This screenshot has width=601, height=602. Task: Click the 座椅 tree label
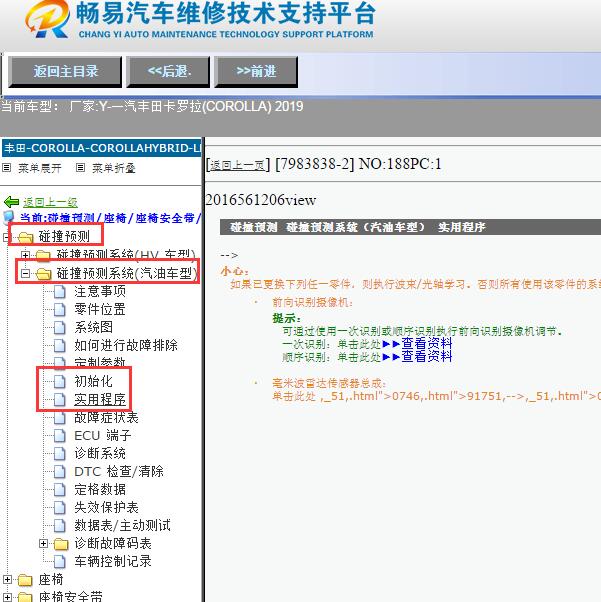(51, 580)
